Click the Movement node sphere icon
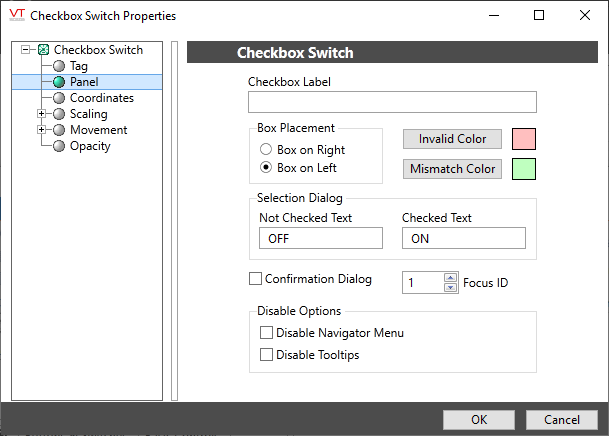 [59, 130]
